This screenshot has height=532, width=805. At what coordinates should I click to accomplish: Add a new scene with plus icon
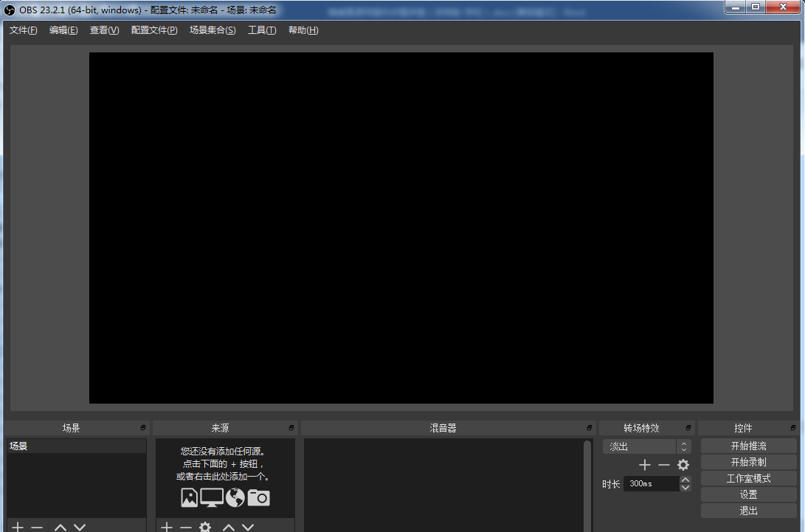click(18, 527)
